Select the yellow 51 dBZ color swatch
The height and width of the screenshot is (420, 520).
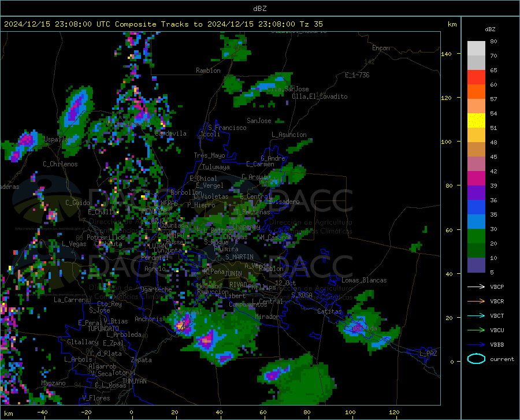(476, 121)
